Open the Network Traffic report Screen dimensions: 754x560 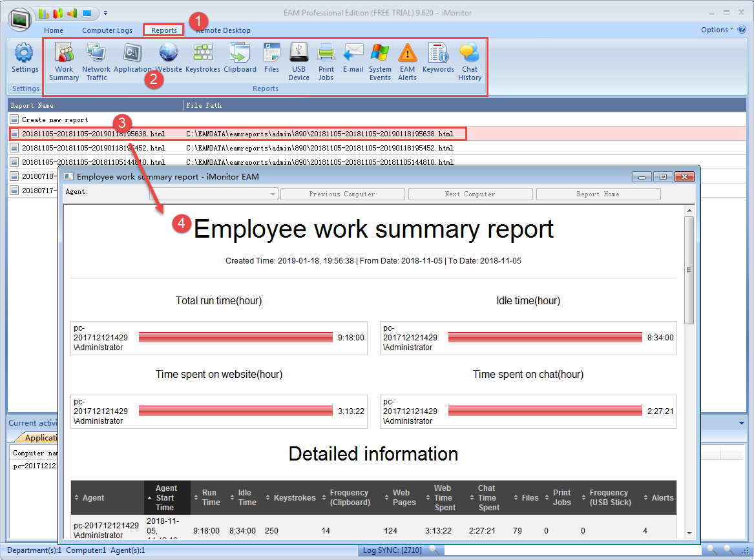96,62
